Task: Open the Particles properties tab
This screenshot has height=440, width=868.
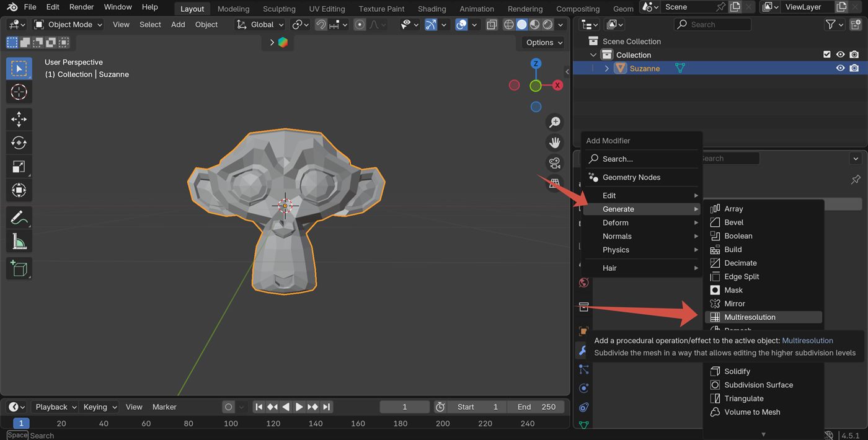Action: 583,369
